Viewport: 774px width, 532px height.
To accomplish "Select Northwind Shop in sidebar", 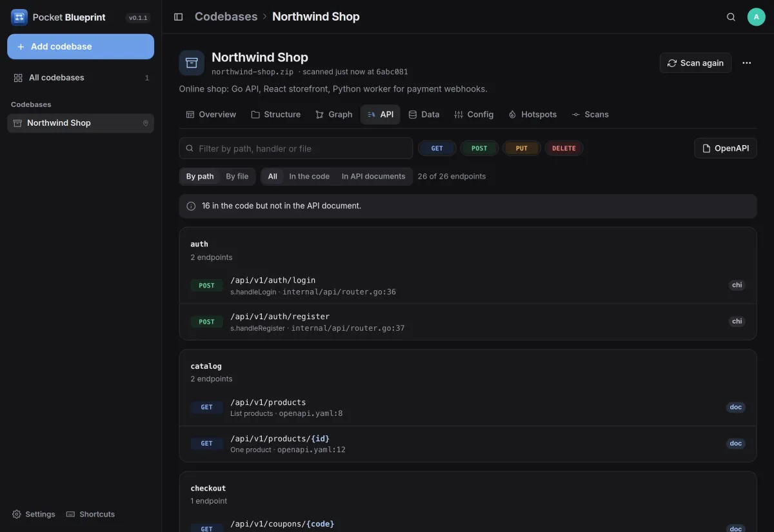I will pyautogui.click(x=81, y=123).
